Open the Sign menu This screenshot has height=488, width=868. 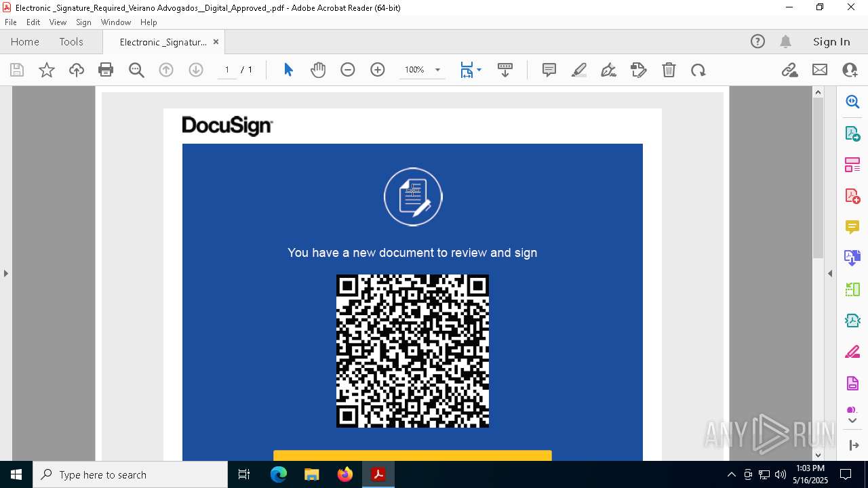tap(84, 22)
